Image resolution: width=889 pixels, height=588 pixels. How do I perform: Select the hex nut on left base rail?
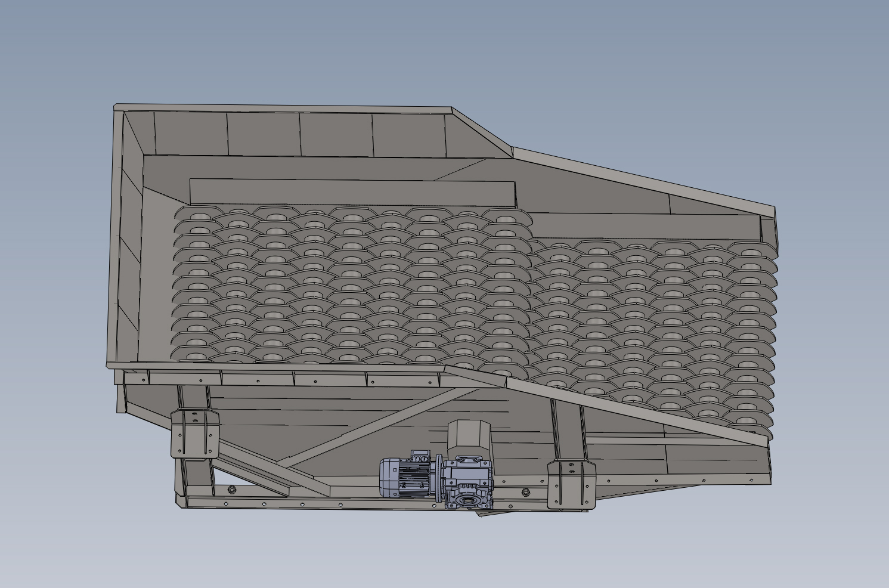232,490
